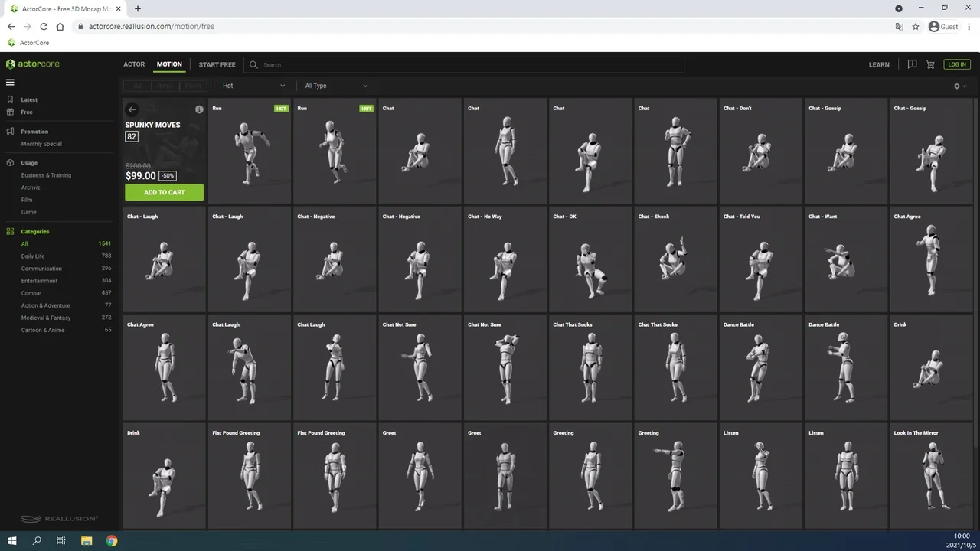Switch to the ACTOR tab
Screen dimensions: 980x551
(x=134, y=64)
